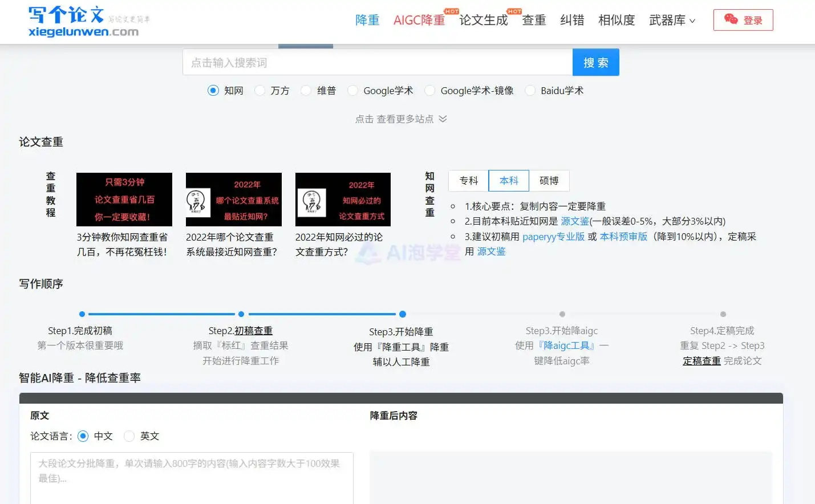This screenshot has width=815, height=504.
Task: Focus the 原文 paper text input area
Action: 192,478
